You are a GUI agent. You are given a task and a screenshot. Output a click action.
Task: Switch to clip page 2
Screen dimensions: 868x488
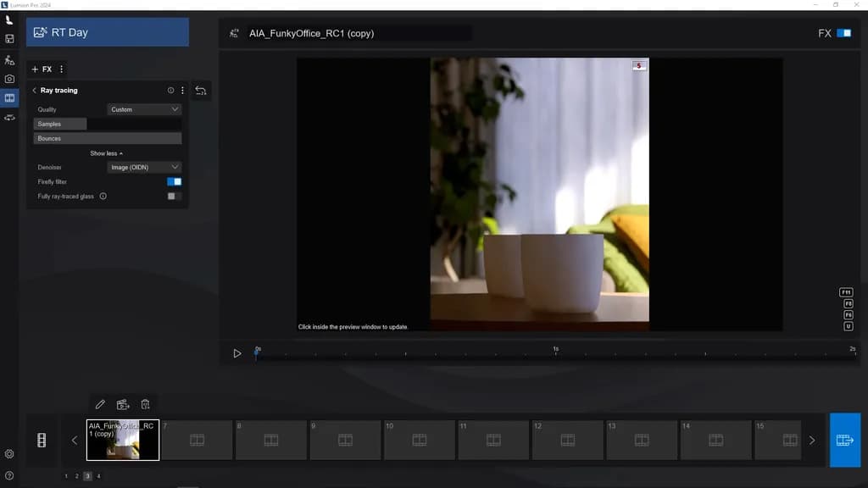click(76, 477)
